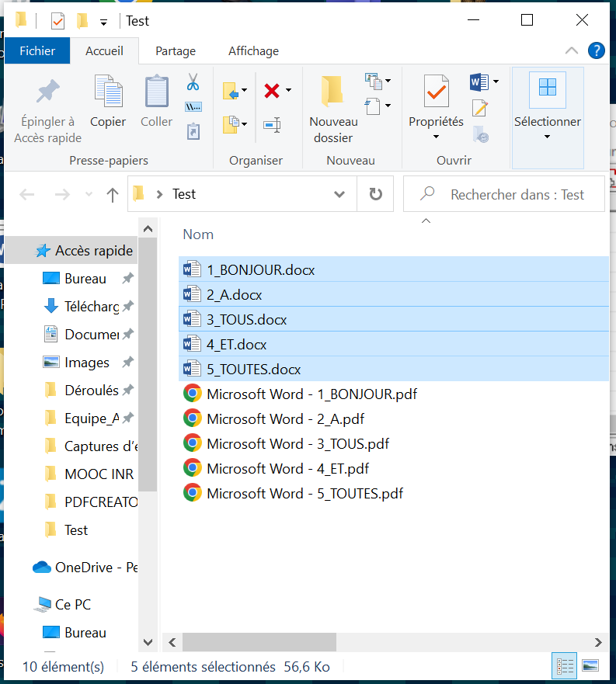The height and width of the screenshot is (684, 616).
Task: Paste shortcut icon in Presse-papiers group
Action: point(193,131)
